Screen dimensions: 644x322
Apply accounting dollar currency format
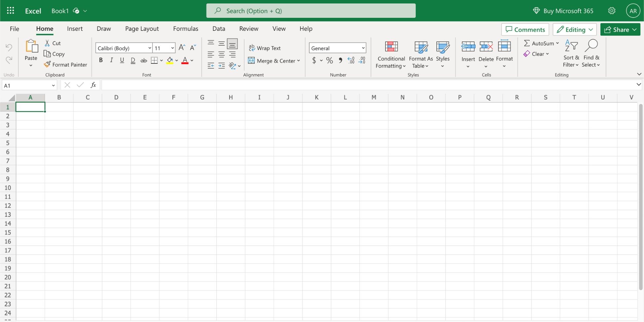pyautogui.click(x=314, y=60)
